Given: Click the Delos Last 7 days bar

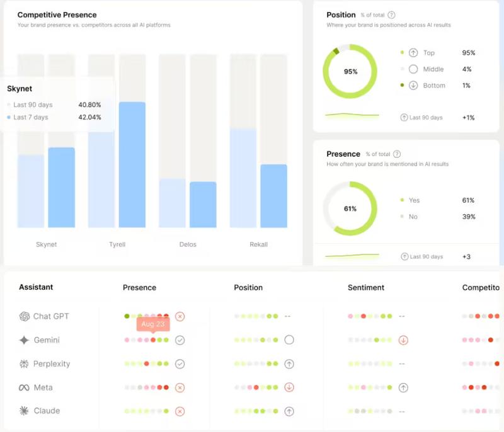Looking at the screenshot, I should coord(203,205).
